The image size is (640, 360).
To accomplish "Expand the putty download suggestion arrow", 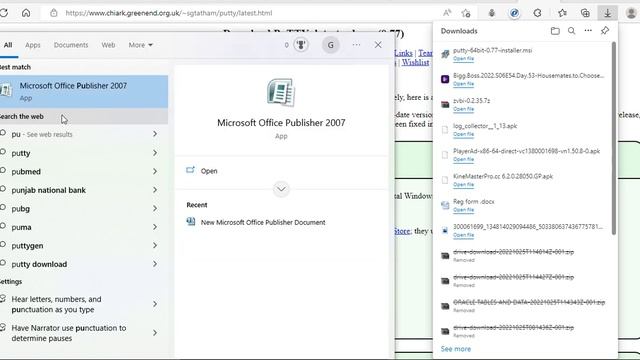I will 155,264.
